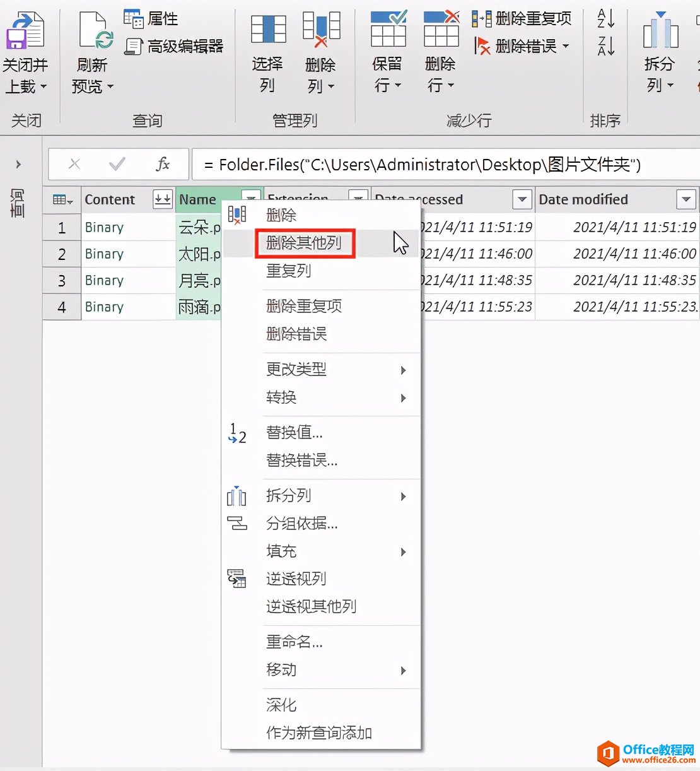700x771 pixels.
Task: Click the Content column header
Action: [110, 200]
